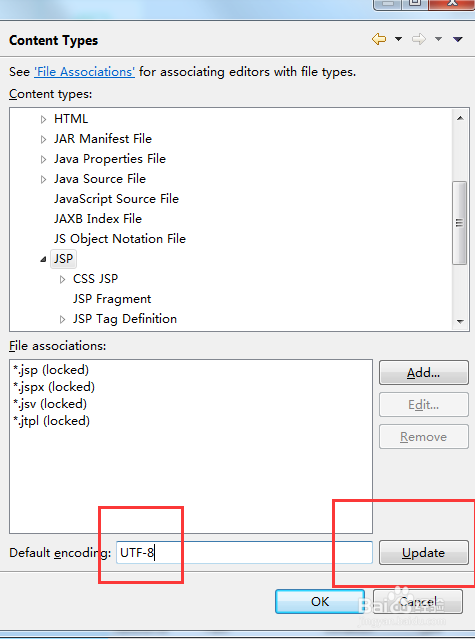Open the 'File Associations' link
Screen dimensions: 475x639
84,72
